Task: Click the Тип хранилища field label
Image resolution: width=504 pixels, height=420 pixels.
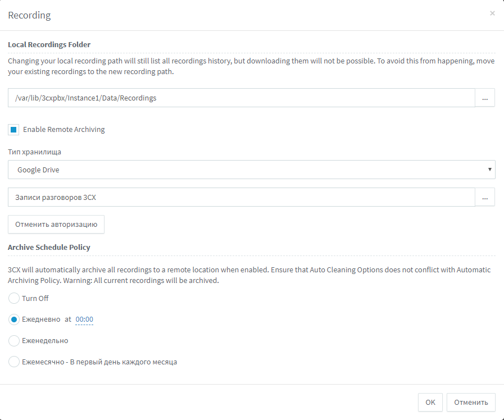Action: [34, 152]
